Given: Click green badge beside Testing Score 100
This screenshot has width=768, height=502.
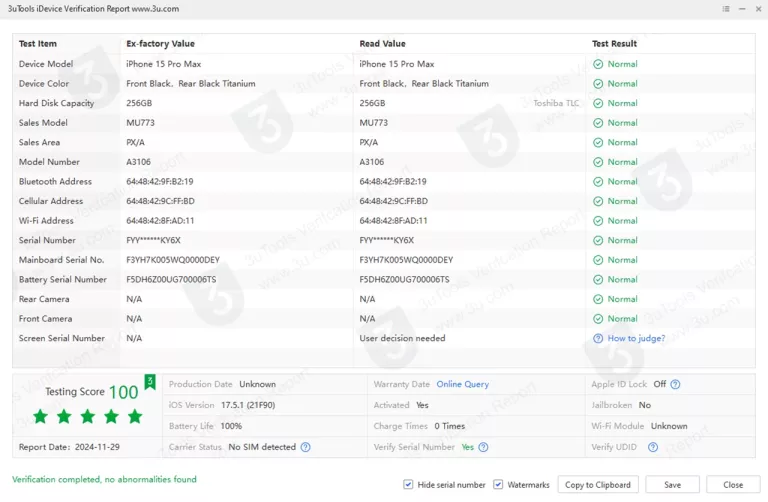Looking at the screenshot, I should tap(150, 382).
